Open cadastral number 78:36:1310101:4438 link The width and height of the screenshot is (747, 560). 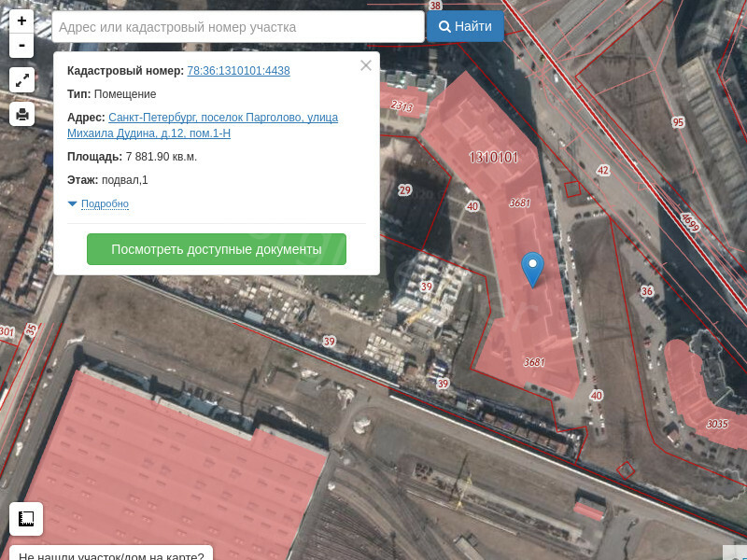[x=238, y=71]
